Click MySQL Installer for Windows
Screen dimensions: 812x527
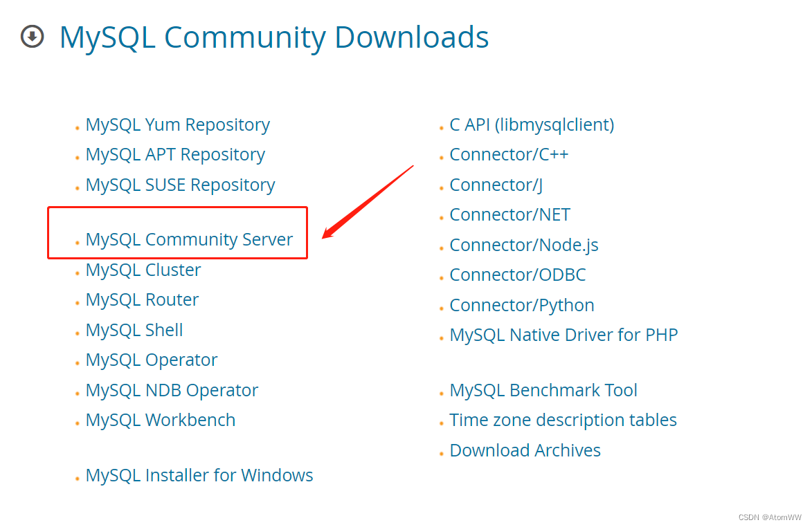tap(199, 475)
